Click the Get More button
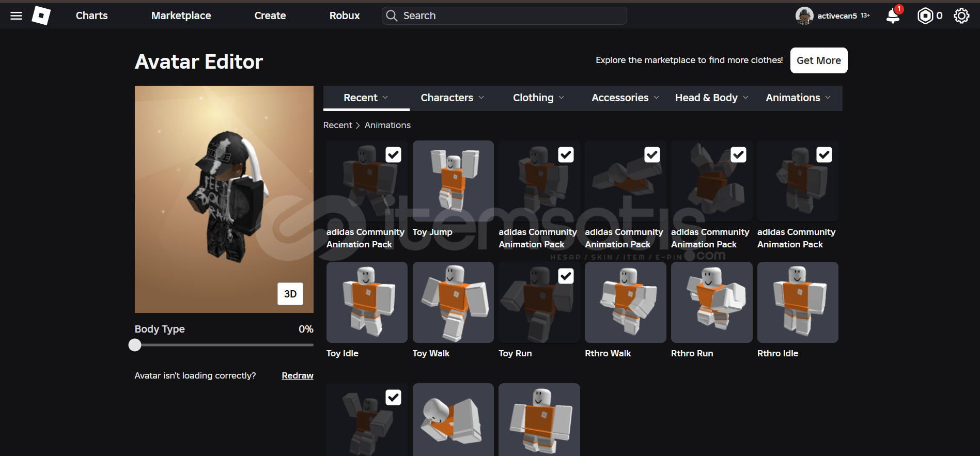This screenshot has width=980, height=456. 819,60
